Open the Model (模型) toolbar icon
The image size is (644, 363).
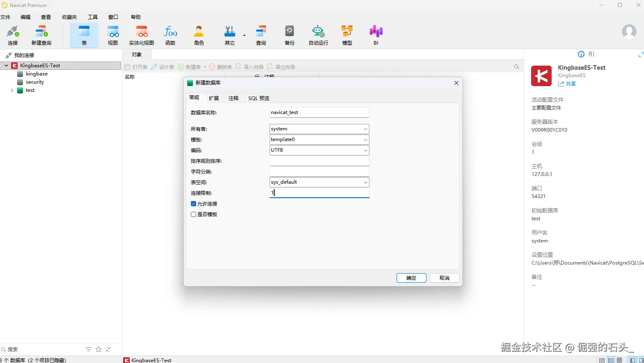tap(347, 35)
